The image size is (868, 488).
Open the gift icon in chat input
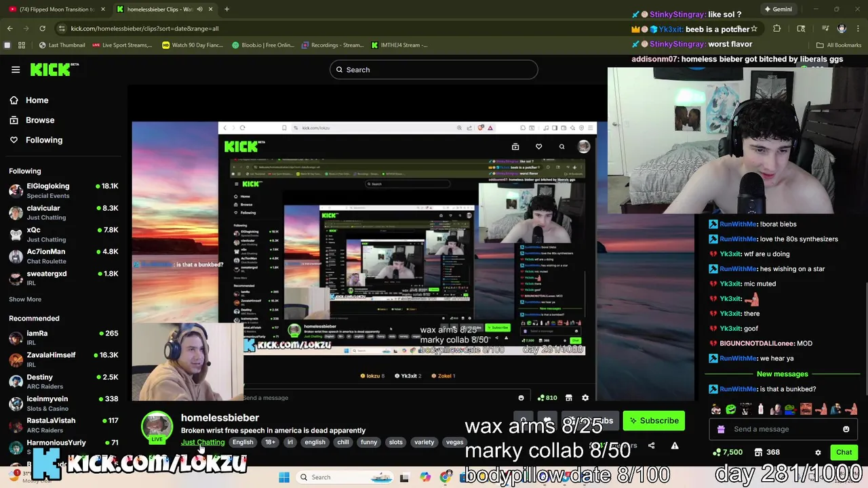click(x=721, y=429)
